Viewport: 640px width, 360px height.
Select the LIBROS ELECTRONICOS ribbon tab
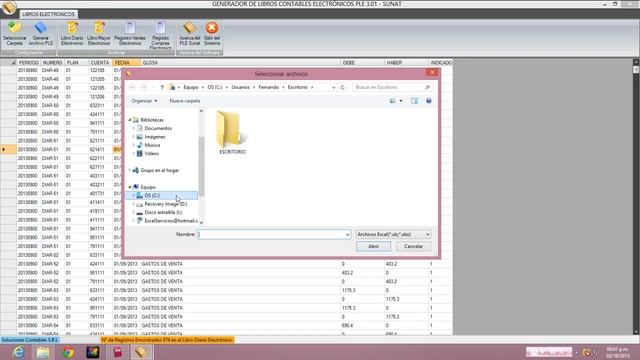pyautogui.click(x=48, y=14)
